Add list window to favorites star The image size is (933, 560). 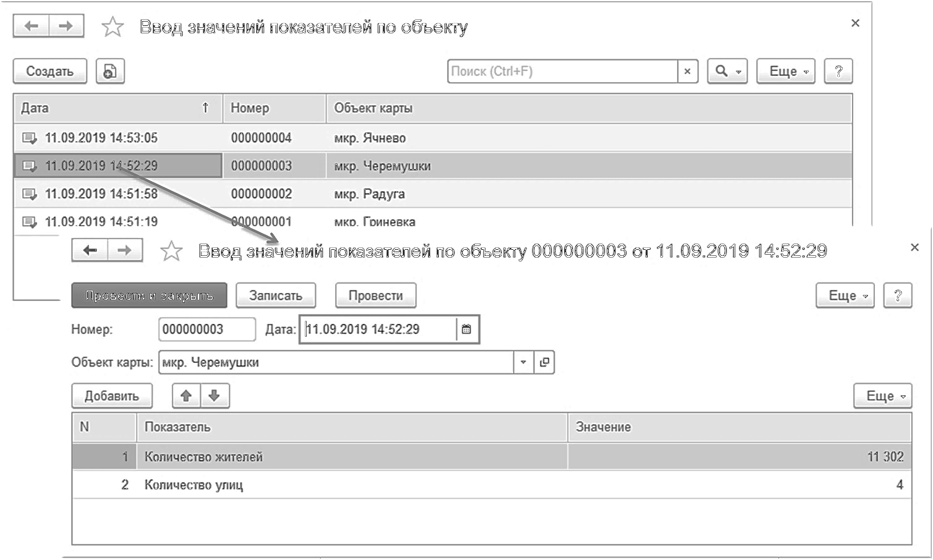pyautogui.click(x=113, y=27)
